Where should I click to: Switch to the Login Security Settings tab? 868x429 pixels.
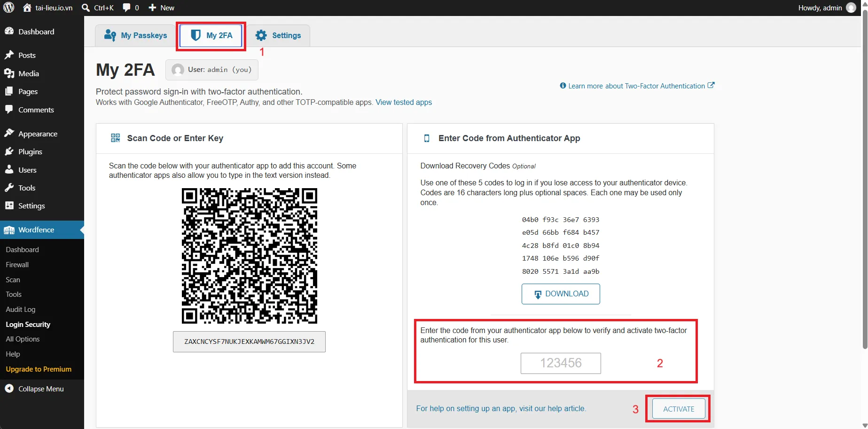tap(278, 35)
